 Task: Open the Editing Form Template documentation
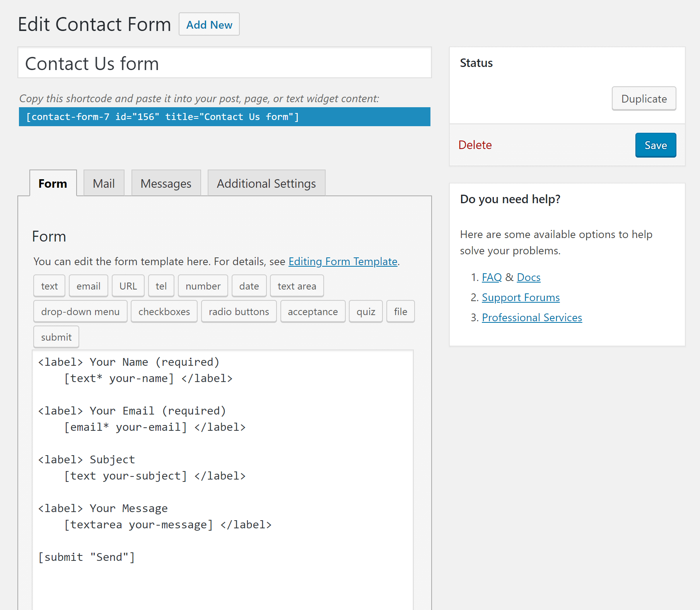pos(342,261)
